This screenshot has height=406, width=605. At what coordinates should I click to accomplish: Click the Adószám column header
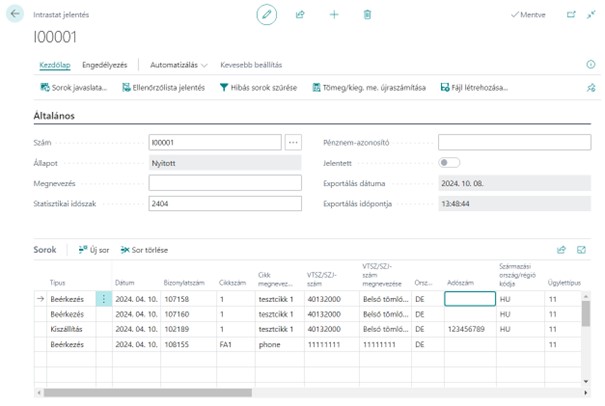[460, 283]
